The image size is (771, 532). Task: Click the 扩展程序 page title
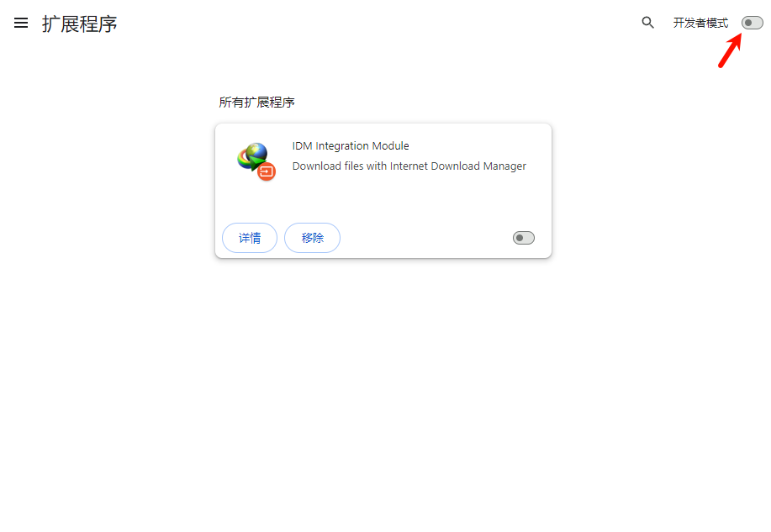point(80,24)
